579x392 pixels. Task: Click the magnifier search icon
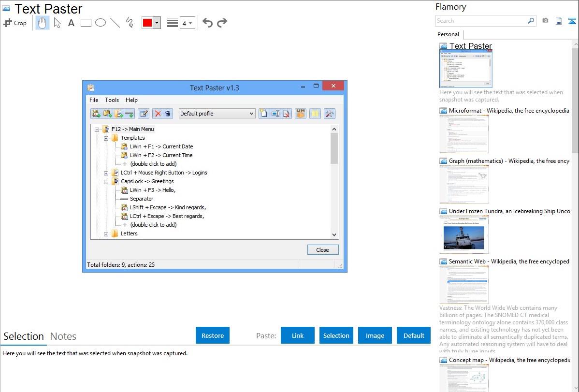pyautogui.click(x=531, y=21)
